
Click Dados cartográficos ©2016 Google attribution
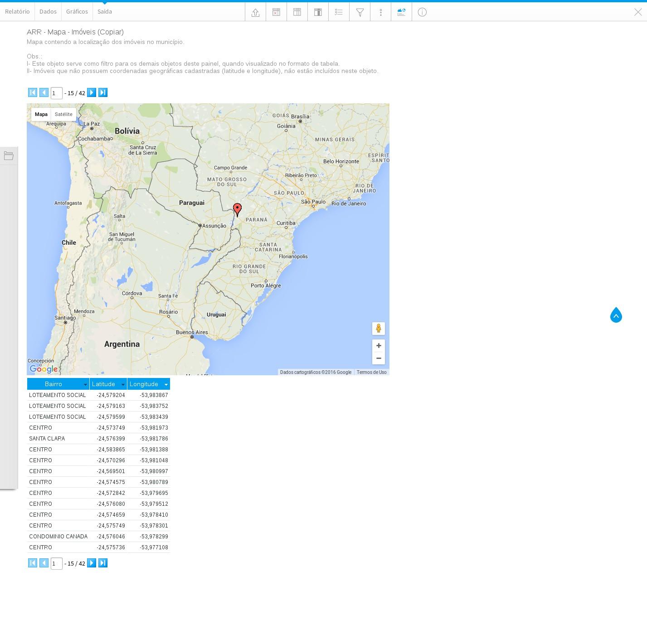[316, 372]
